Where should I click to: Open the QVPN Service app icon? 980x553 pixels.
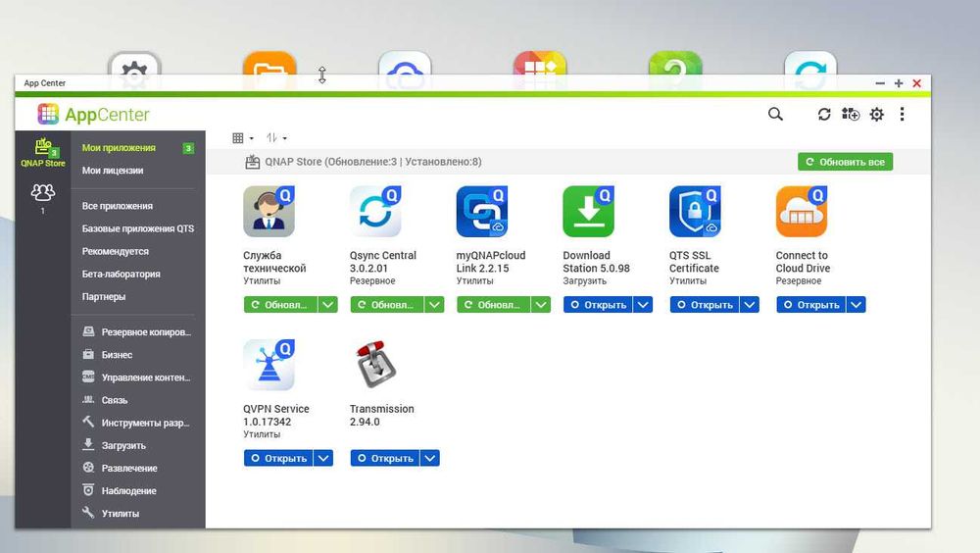[x=269, y=365]
